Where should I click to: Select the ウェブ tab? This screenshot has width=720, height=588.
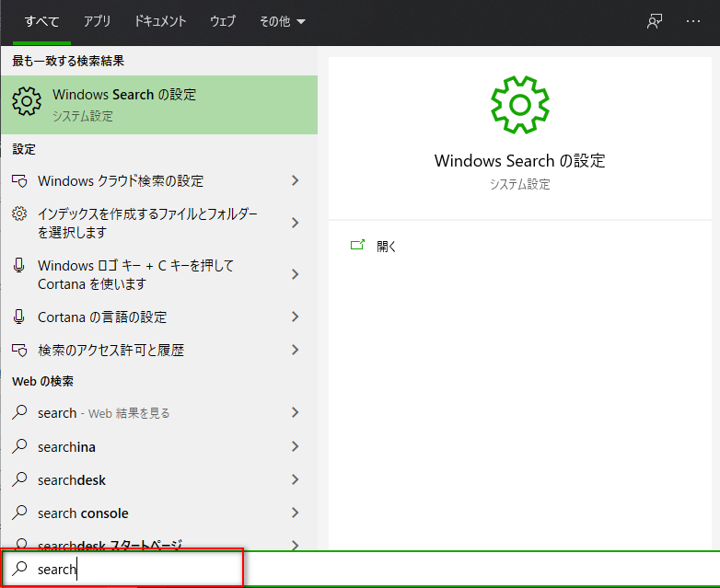tap(222, 21)
